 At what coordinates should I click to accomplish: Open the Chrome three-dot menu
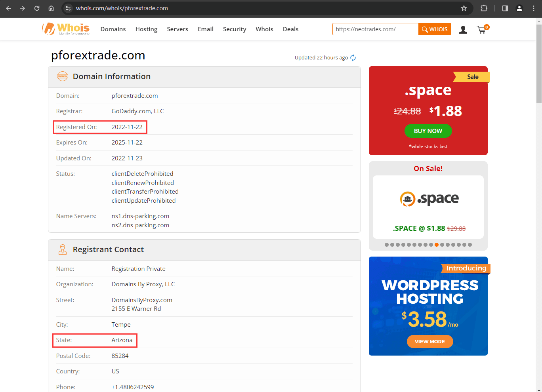534,8
